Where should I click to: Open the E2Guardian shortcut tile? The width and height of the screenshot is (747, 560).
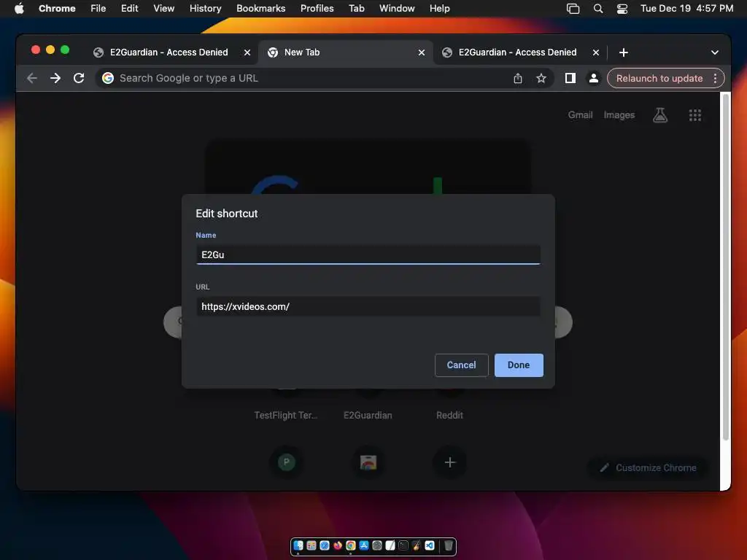[x=368, y=415]
